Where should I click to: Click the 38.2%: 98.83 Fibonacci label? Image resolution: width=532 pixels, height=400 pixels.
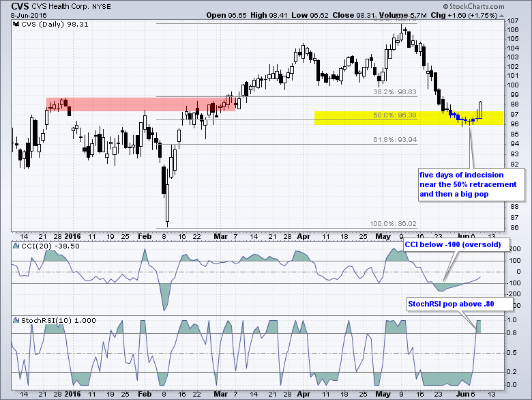pos(395,92)
